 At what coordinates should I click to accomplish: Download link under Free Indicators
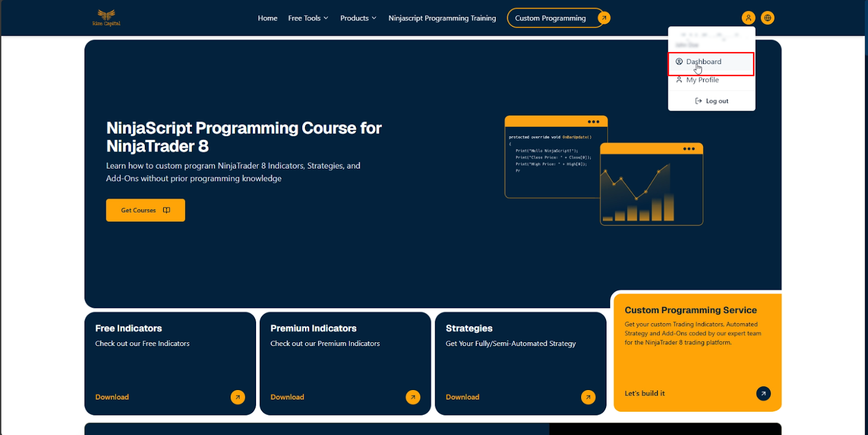pyautogui.click(x=112, y=397)
